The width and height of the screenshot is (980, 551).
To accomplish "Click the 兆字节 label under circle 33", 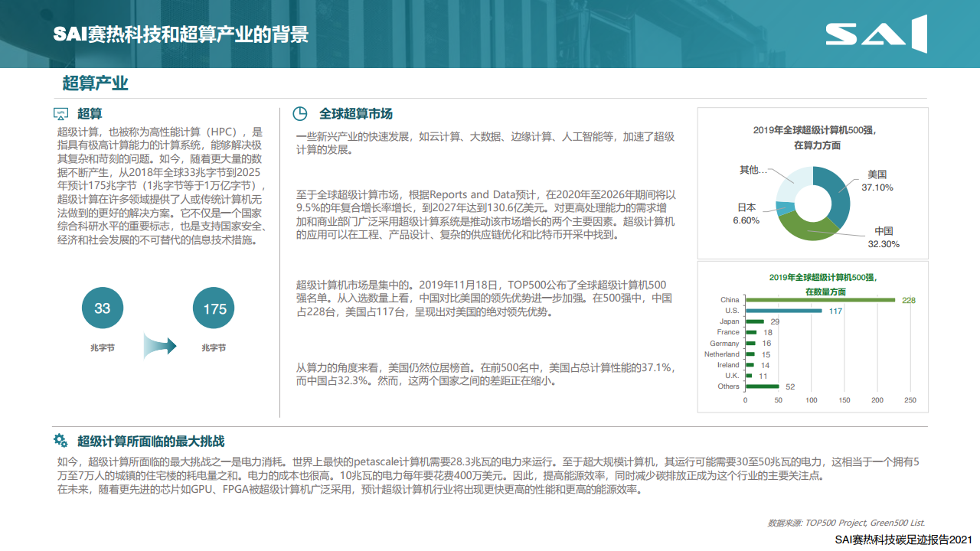I will 102,347.
